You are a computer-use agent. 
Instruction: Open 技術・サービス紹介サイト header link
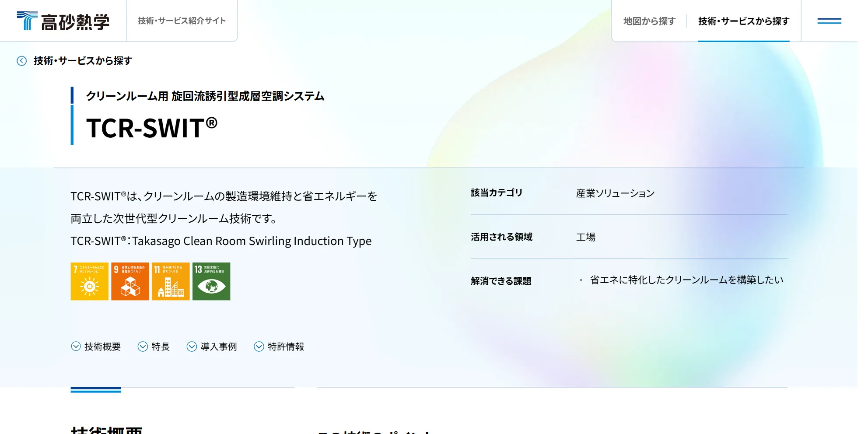click(x=182, y=21)
